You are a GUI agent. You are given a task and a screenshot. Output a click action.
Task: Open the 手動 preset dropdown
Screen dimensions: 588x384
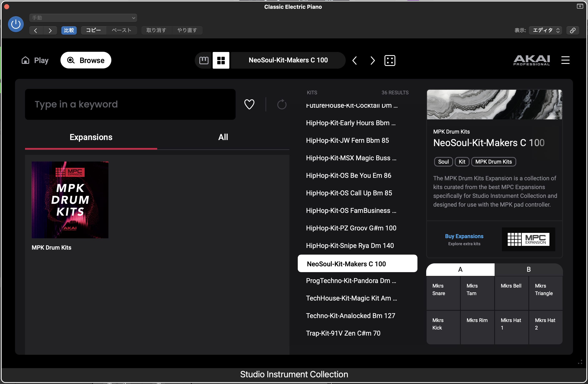coord(83,18)
